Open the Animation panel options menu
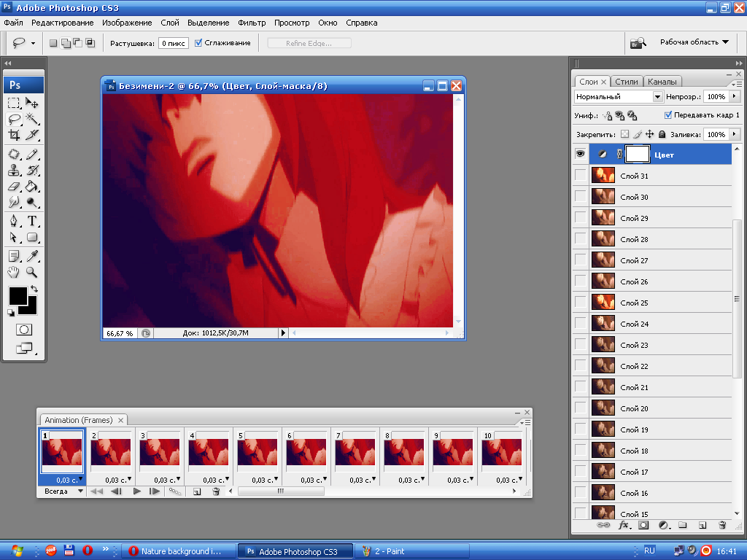This screenshot has height=560, width=747. click(x=526, y=422)
